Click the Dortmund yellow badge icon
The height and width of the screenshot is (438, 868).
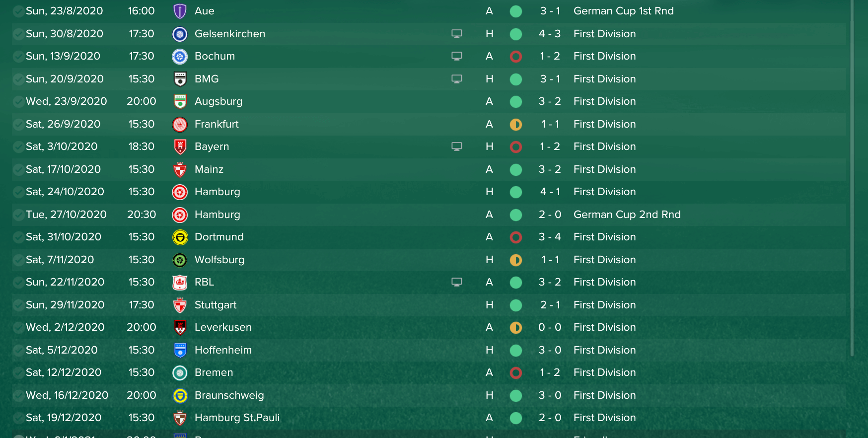coord(180,237)
